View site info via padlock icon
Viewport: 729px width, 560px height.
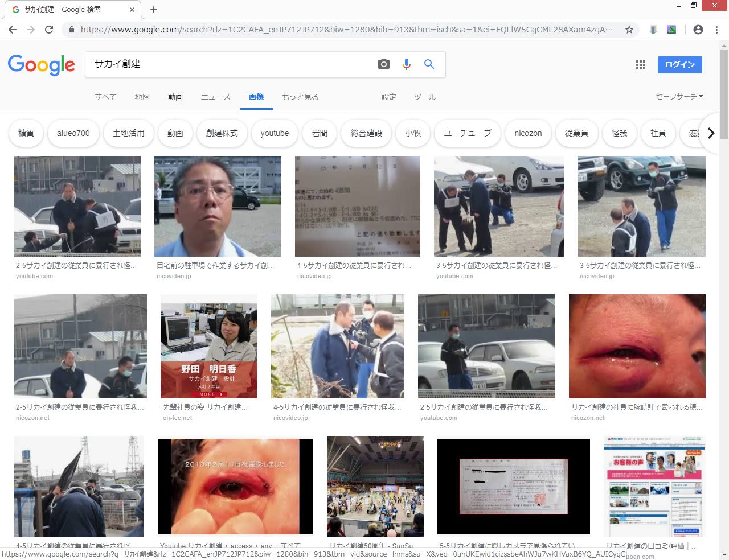[x=71, y=30]
